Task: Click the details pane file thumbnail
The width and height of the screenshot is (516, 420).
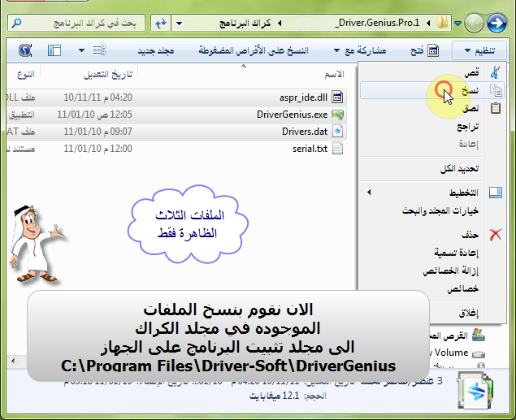Action: click(475, 391)
